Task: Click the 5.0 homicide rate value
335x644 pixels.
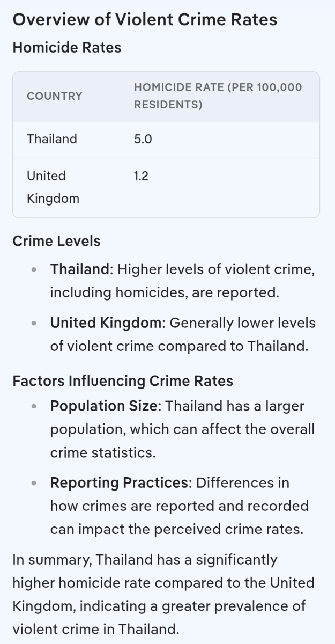Action: (143, 139)
